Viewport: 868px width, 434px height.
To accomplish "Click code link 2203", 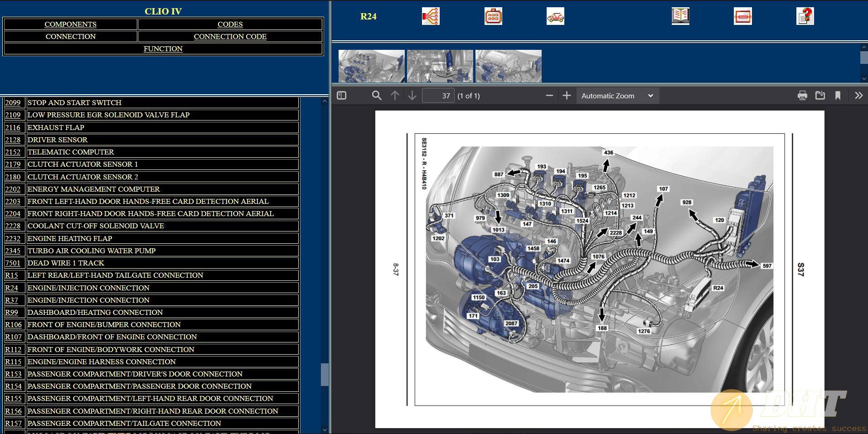I will click(13, 201).
